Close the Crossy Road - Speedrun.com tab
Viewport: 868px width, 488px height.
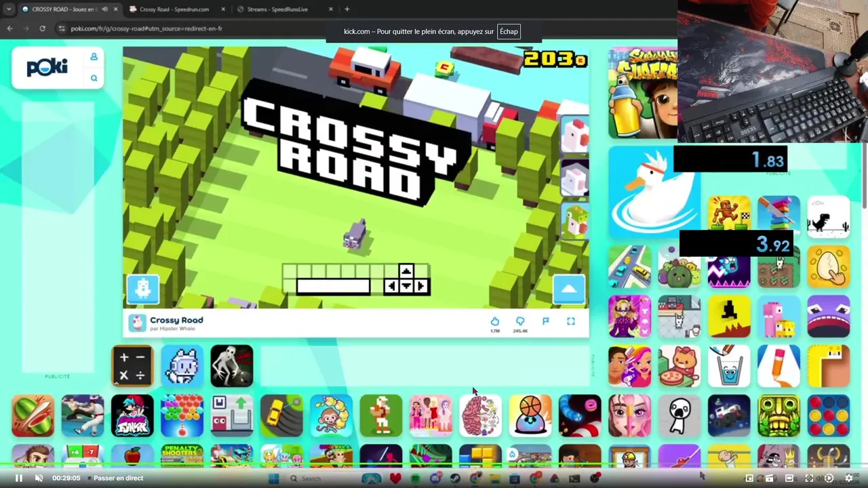coord(223,9)
